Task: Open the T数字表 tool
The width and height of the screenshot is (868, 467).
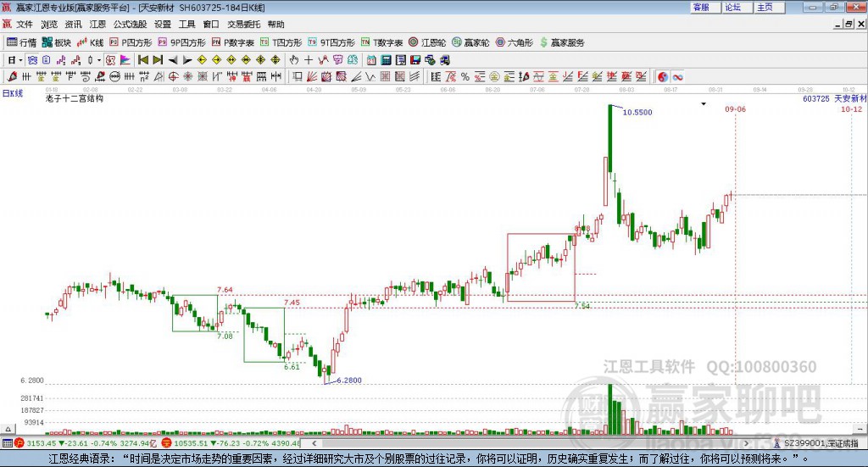Action: point(382,42)
